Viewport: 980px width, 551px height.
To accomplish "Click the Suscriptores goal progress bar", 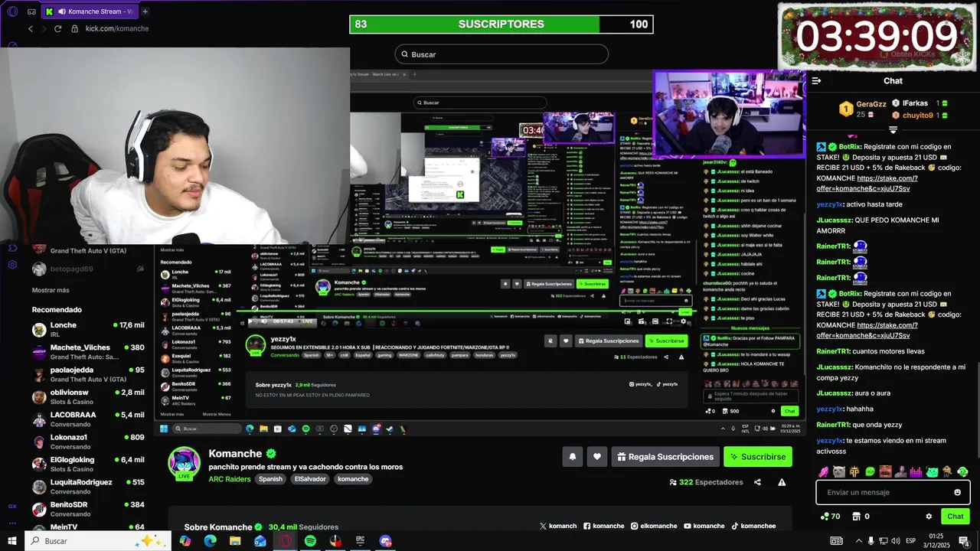I will coord(501,24).
